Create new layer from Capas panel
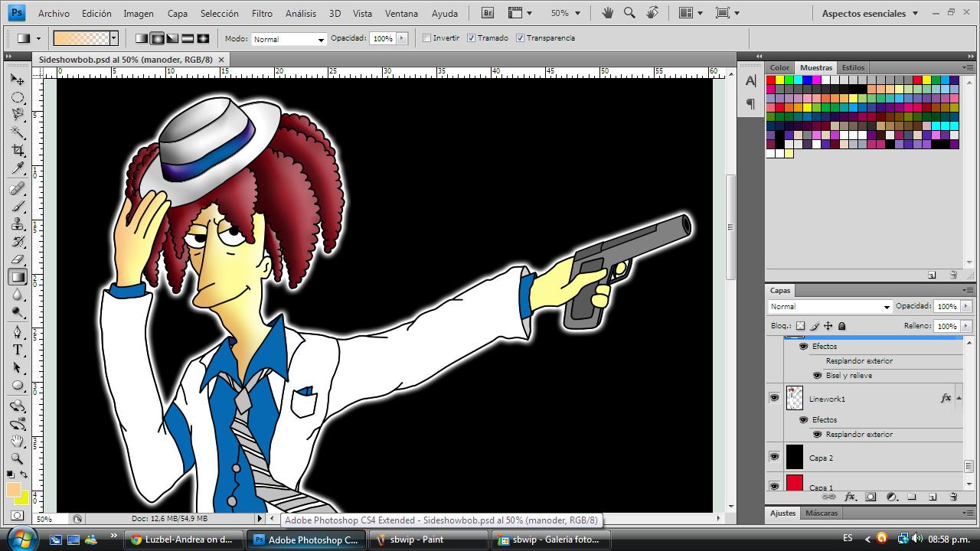The width and height of the screenshot is (980, 551). [x=933, y=497]
